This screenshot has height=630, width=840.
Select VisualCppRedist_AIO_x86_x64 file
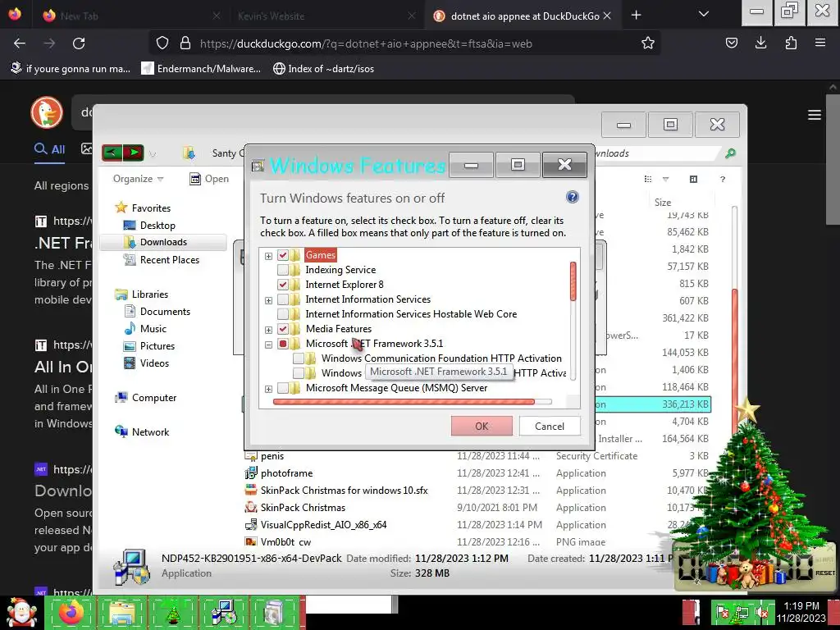pos(323,525)
